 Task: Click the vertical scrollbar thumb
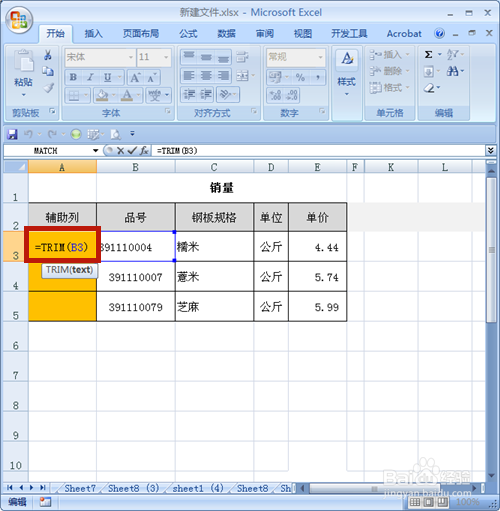[491, 250]
